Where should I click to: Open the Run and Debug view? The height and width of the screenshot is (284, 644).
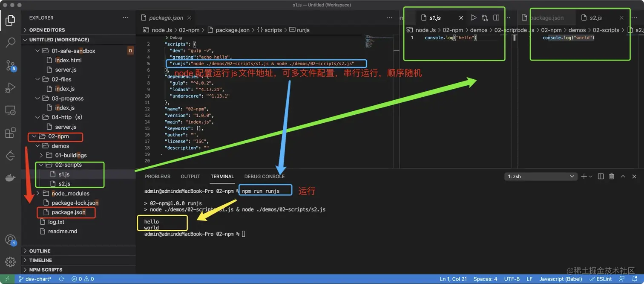pyautogui.click(x=10, y=88)
